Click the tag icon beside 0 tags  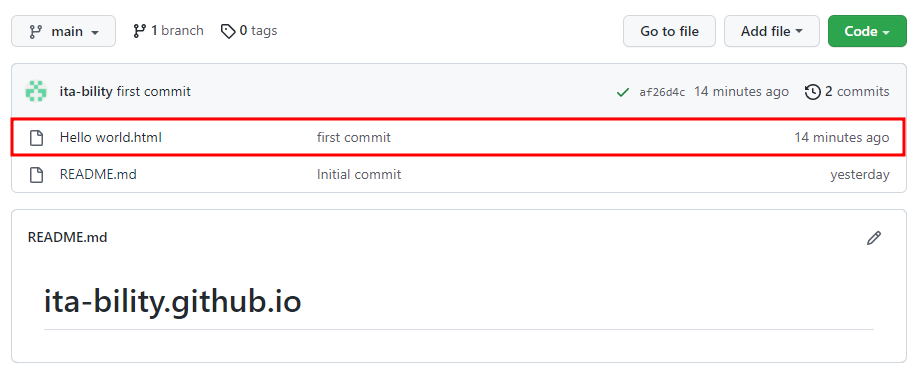[228, 31]
